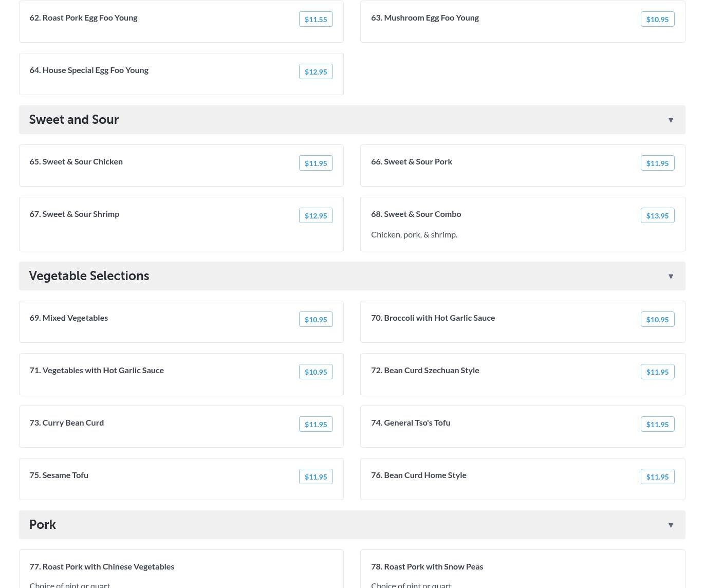The image size is (704, 588).
Task: Open the Curry Bean Curd item
Action: click(x=67, y=423)
